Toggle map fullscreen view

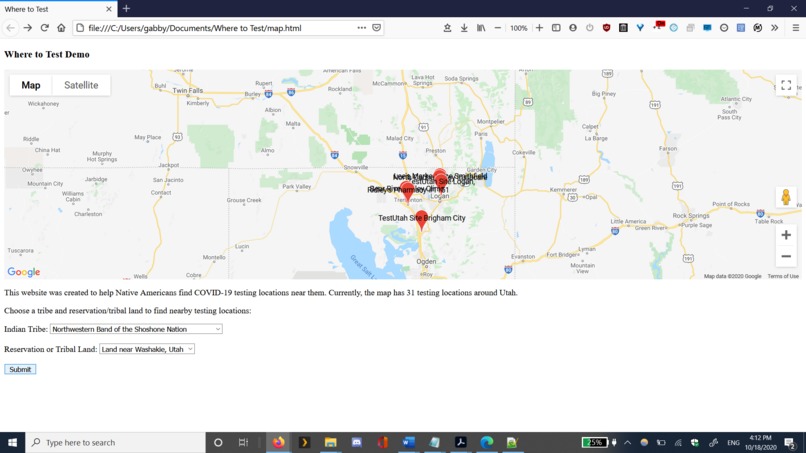click(786, 85)
